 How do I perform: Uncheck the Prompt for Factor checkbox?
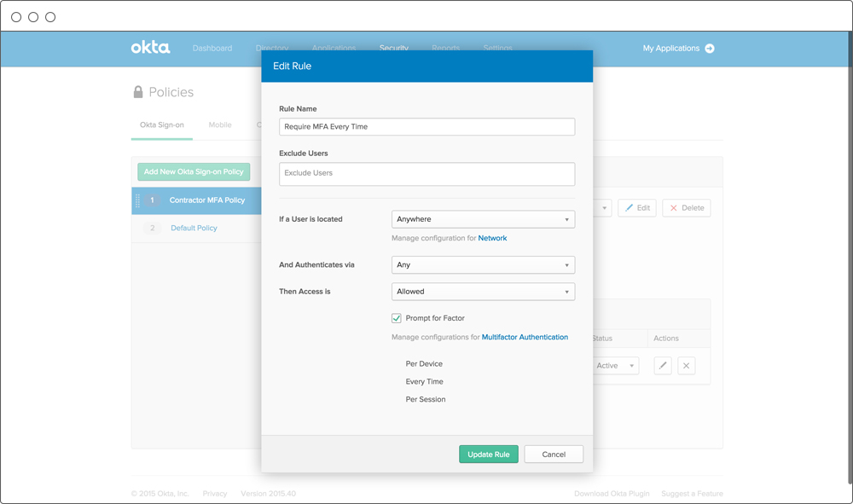point(397,318)
